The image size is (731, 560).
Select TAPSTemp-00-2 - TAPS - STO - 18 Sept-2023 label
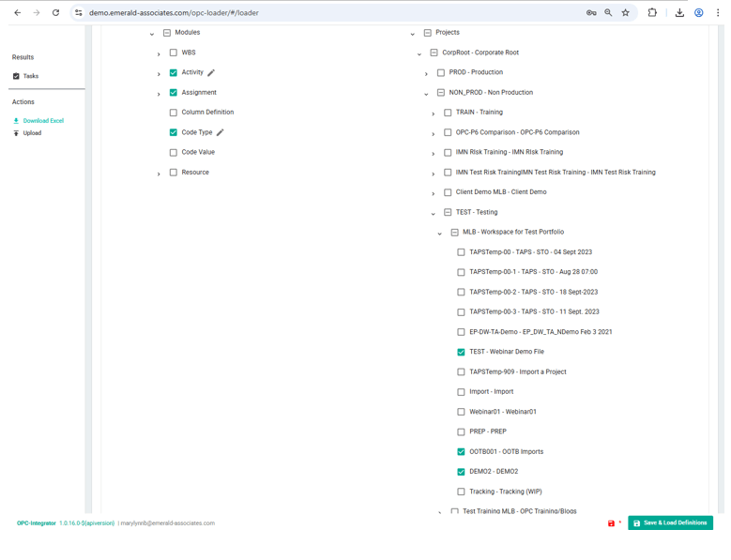point(533,292)
